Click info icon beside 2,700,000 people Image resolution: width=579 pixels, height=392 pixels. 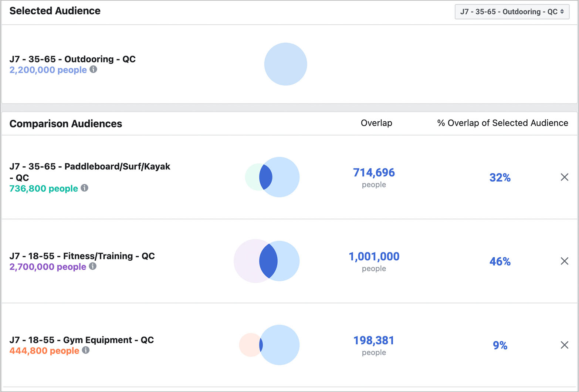point(93,266)
